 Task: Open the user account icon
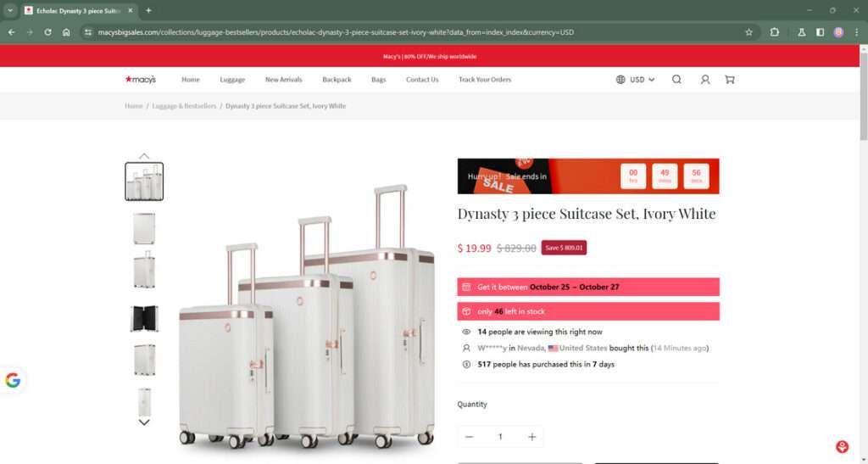pyautogui.click(x=704, y=80)
